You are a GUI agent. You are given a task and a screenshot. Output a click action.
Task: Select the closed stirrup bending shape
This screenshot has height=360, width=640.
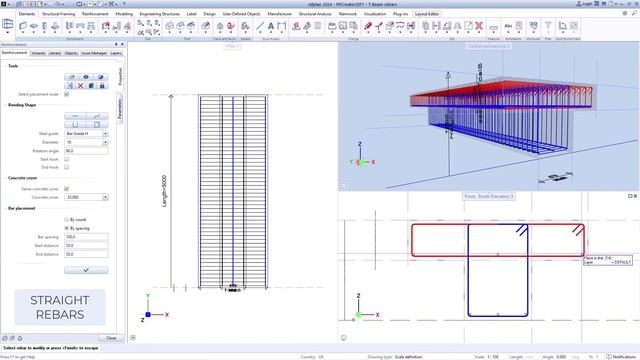coord(97,124)
